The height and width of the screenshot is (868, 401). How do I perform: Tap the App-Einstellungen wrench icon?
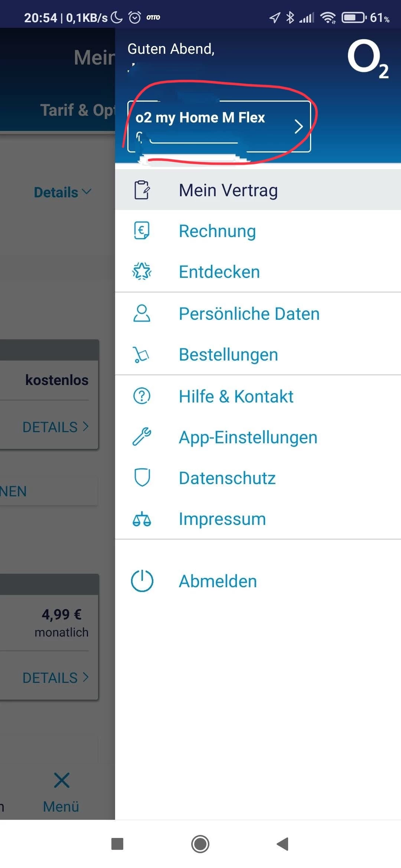coord(141,437)
